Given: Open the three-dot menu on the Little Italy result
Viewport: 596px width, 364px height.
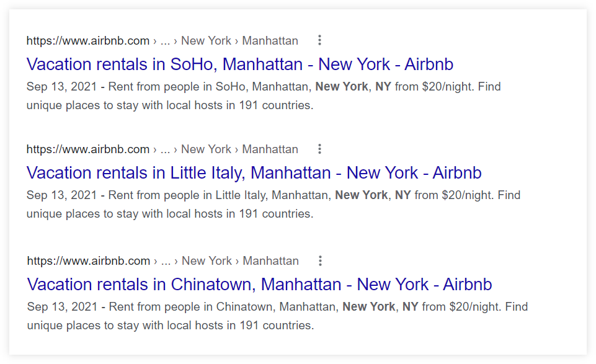Looking at the screenshot, I should 319,149.
